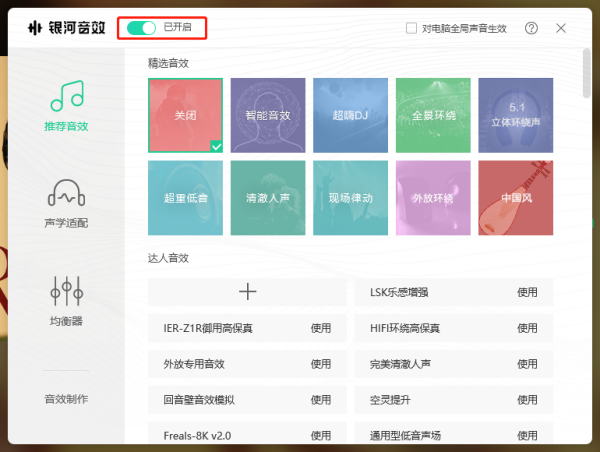
Task: Select the 中国风 effect tile
Action: coord(515,198)
